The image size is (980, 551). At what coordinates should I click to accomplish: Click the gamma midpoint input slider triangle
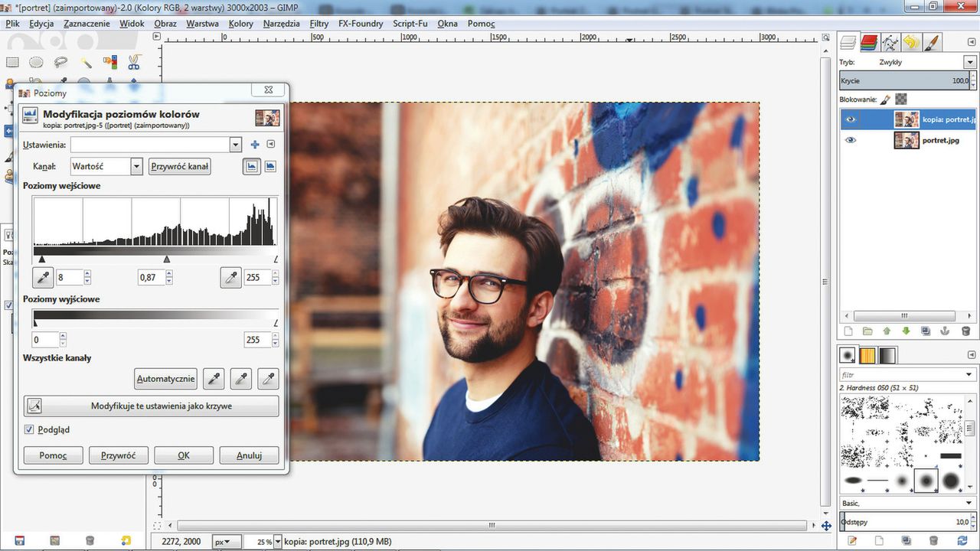point(167,259)
